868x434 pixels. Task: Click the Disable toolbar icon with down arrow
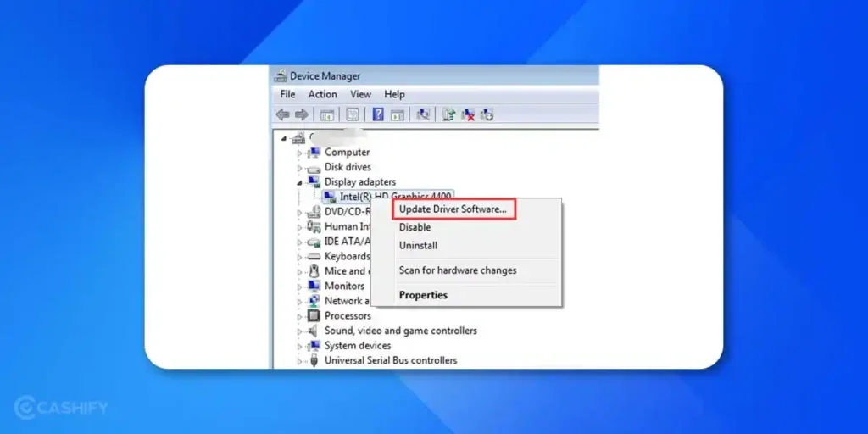tap(487, 114)
